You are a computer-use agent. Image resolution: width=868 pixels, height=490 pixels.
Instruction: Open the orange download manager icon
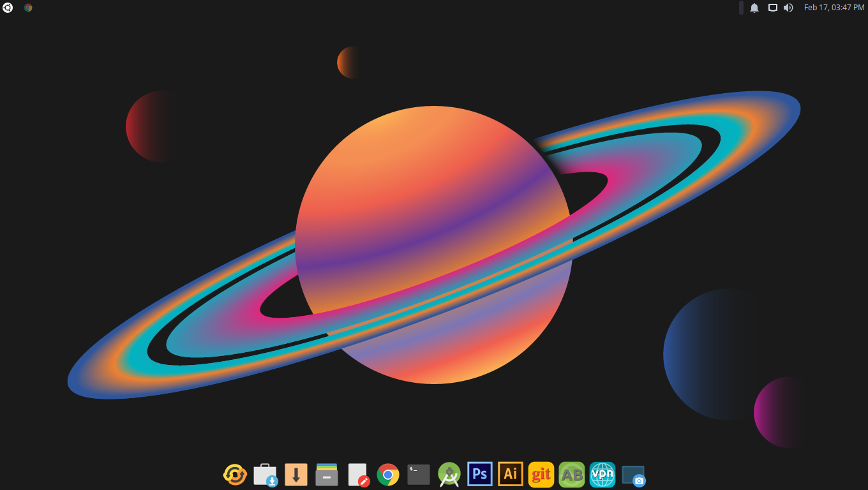[296, 475]
